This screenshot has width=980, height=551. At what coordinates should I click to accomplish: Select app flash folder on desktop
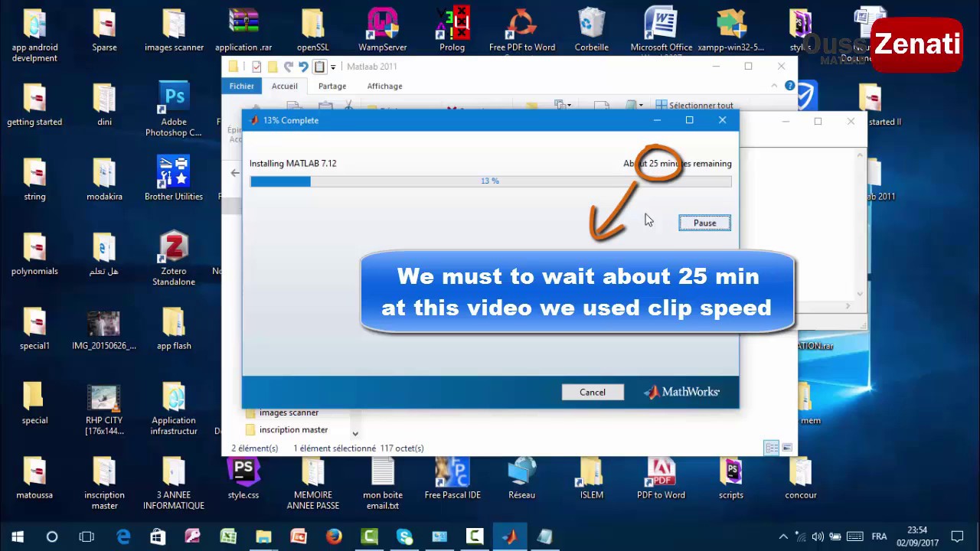[x=174, y=330]
